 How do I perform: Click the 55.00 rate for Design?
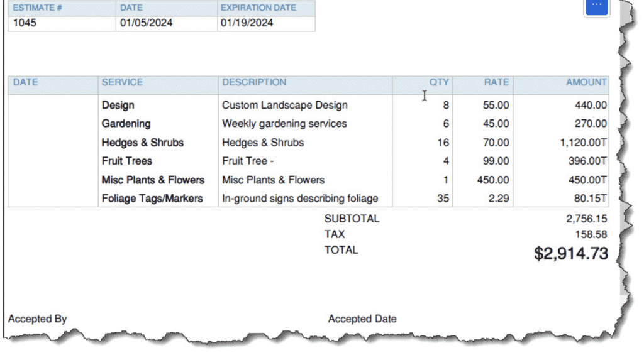pyautogui.click(x=496, y=105)
